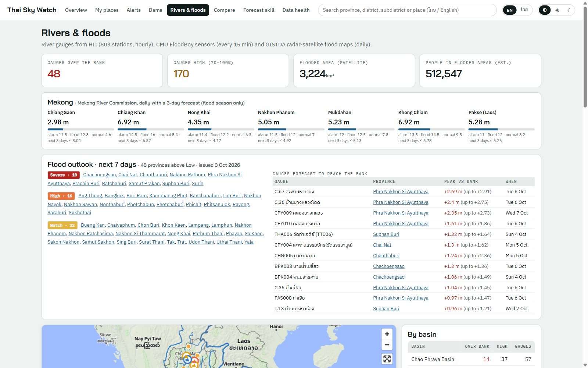Select EN language toggle
The height and width of the screenshot is (368, 588).
point(510,10)
